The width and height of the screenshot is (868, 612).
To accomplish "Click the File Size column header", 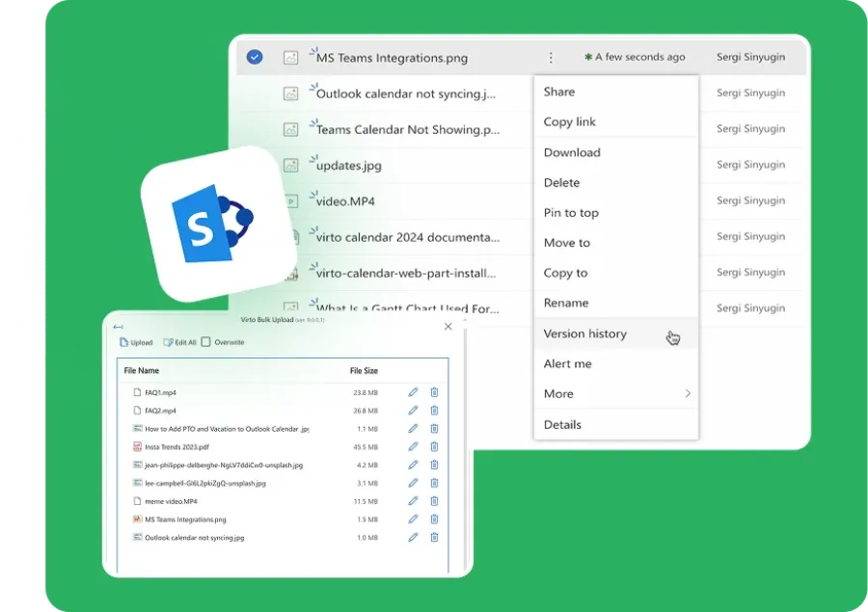I will pos(364,371).
